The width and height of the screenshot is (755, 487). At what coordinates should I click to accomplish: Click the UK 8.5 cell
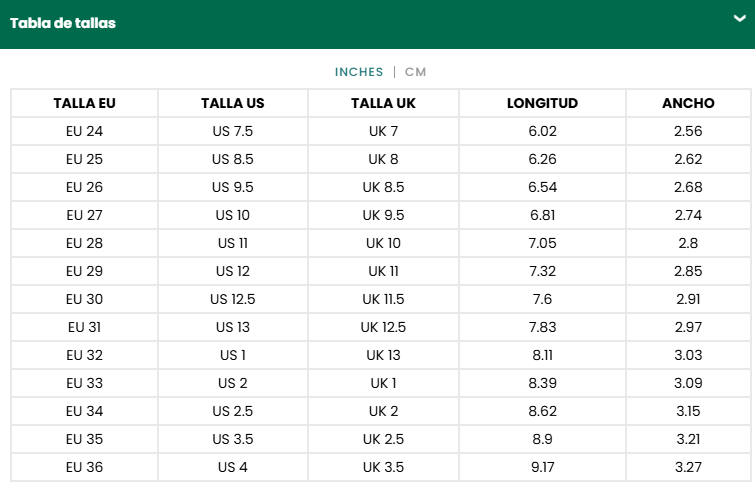pos(383,187)
